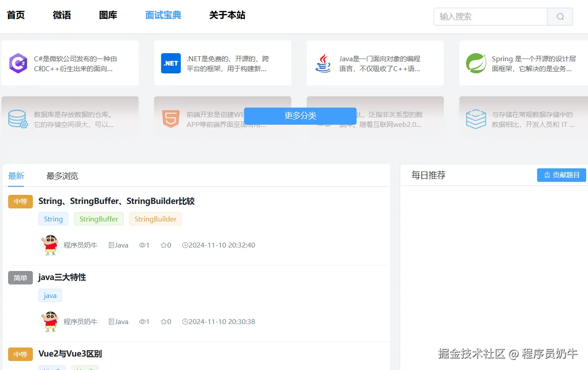This screenshot has height=370, width=588.
Task: Click the Spring leaf icon
Action: pyautogui.click(x=476, y=63)
